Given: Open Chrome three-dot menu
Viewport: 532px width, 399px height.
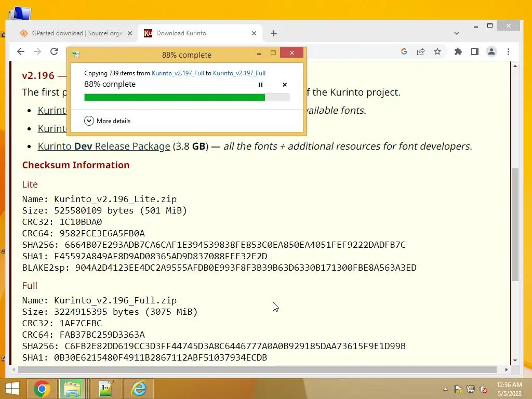Looking at the screenshot, I should [x=508, y=51].
